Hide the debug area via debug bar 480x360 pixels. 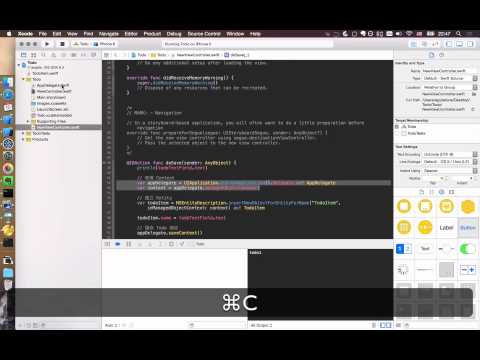(x=107, y=244)
